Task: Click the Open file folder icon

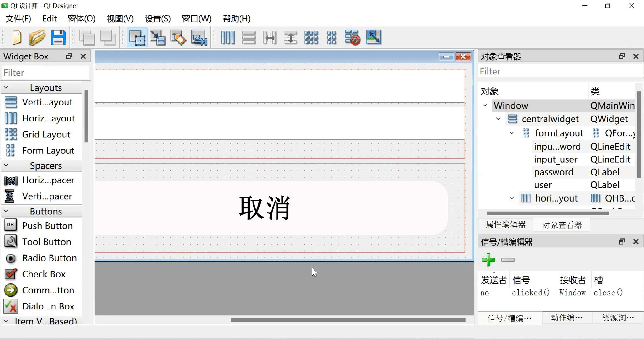Action: point(37,38)
